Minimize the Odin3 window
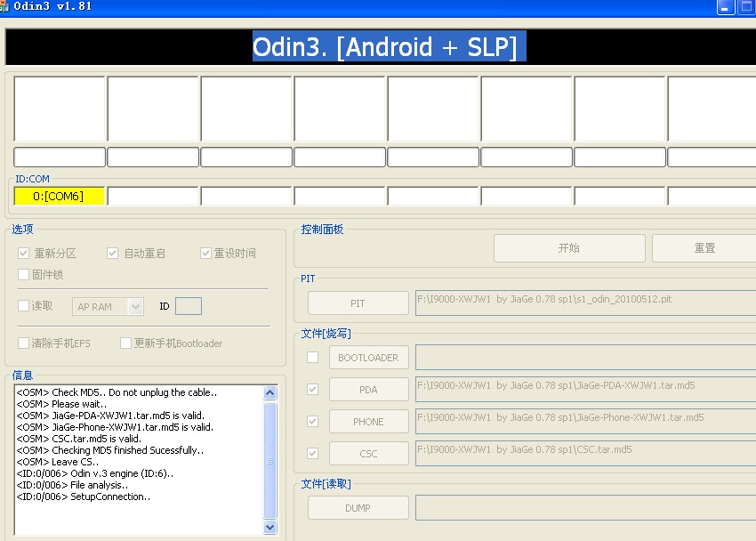Screen dimensions: 756x541 (x=726, y=7)
